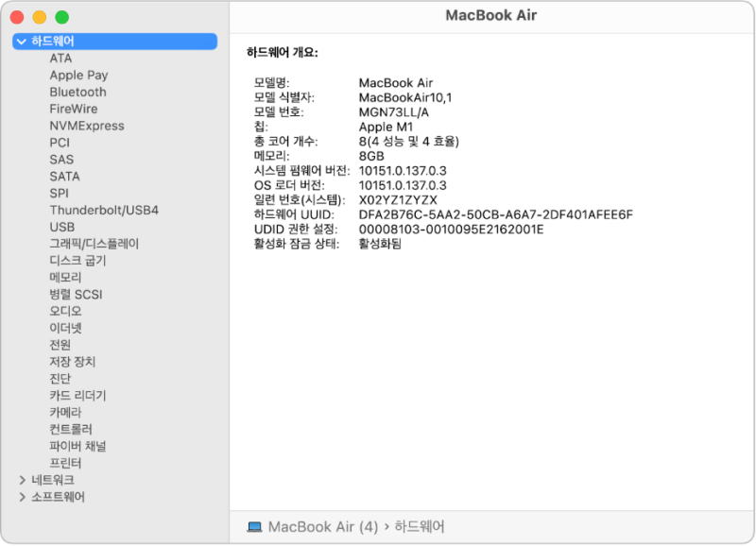The width and height of the screenshot is (756, 546).
Task: Click the MacBook Air (4) path segment
Action: [x=323, y=527]
